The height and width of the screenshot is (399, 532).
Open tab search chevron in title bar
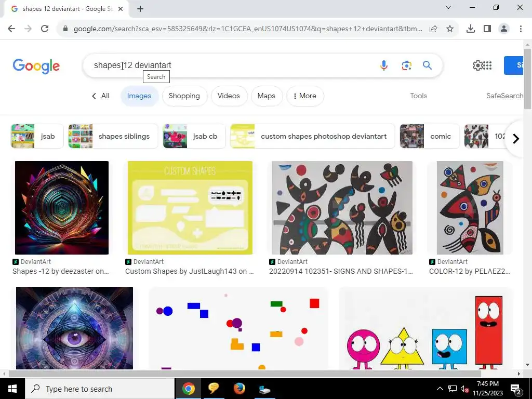[448, 7]
